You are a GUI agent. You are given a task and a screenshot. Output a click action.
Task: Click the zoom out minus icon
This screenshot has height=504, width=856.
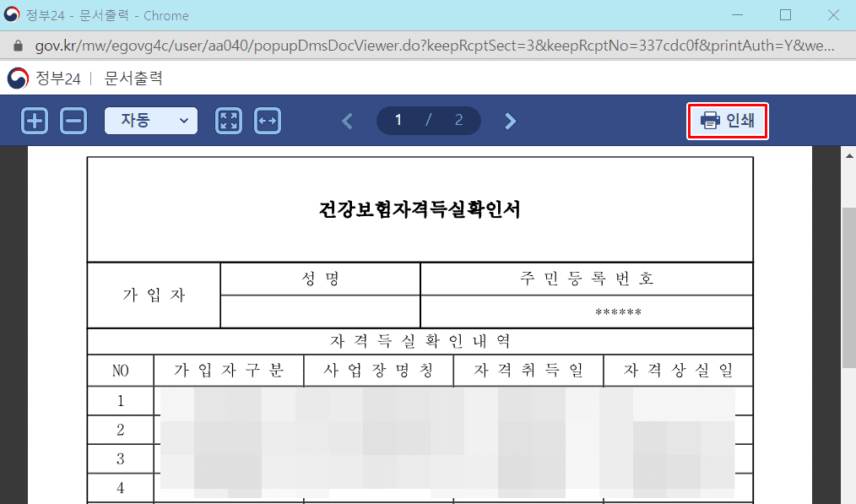[73, 121]
